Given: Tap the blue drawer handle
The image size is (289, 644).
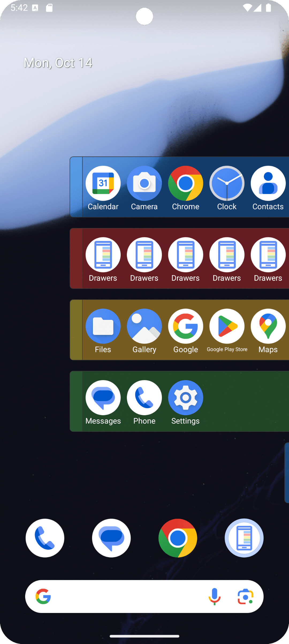Looking at the screenshot, I should pos(76,187).
